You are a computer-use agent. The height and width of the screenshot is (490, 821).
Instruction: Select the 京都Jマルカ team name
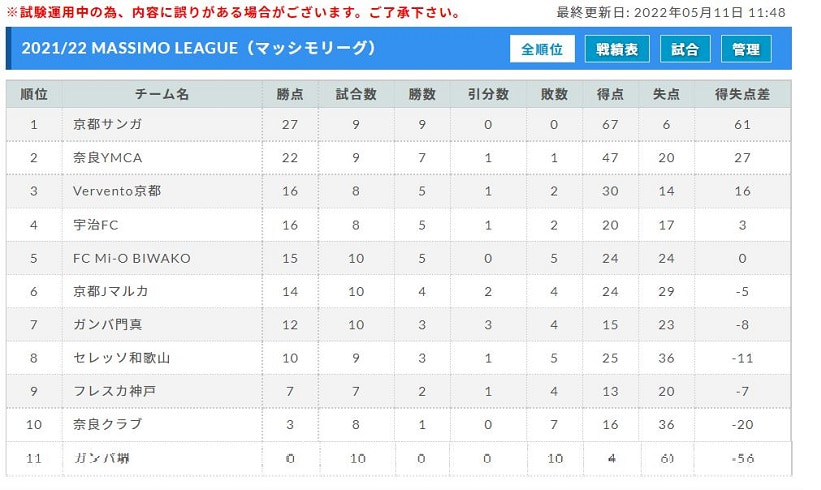[x=110, y=292]
